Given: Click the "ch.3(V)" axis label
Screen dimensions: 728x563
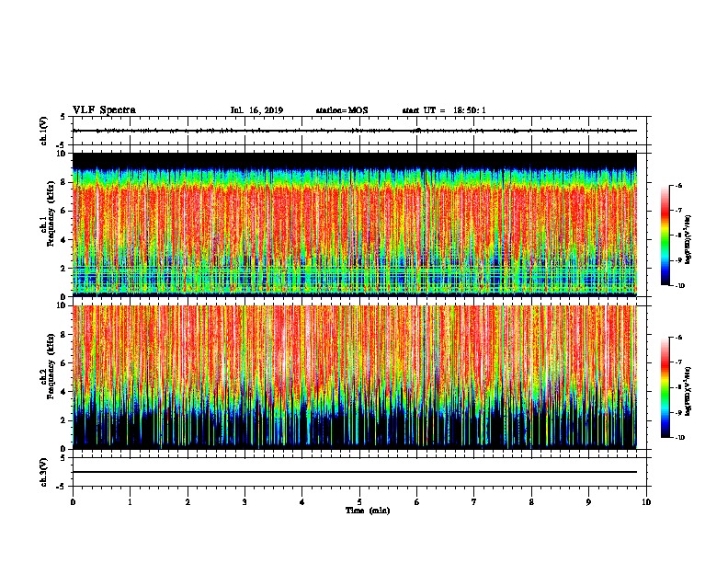Looking at the screenshot, I should pyautogui.click(x=44, y=472).
